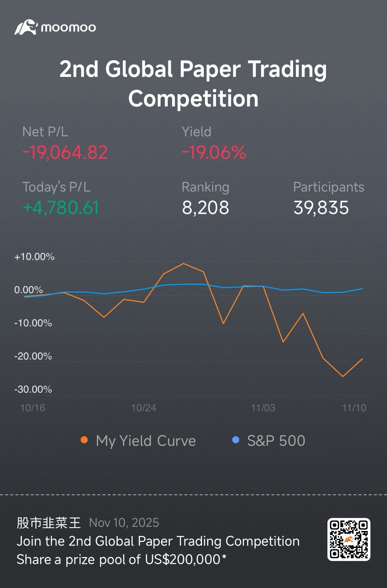Tap Today's P/L value +4,780.61
The height and width of the screenshot is (588, 387).
tap(61, 208)
